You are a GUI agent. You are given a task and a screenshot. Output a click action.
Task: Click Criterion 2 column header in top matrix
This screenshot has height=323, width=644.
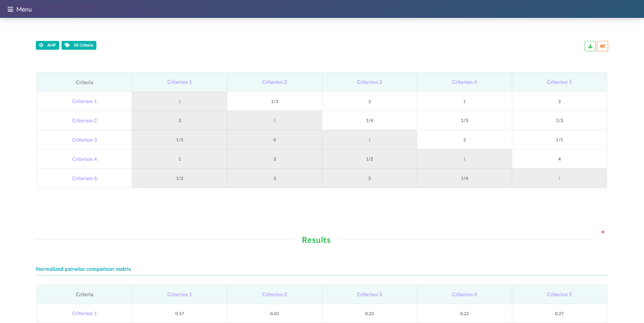275,82
